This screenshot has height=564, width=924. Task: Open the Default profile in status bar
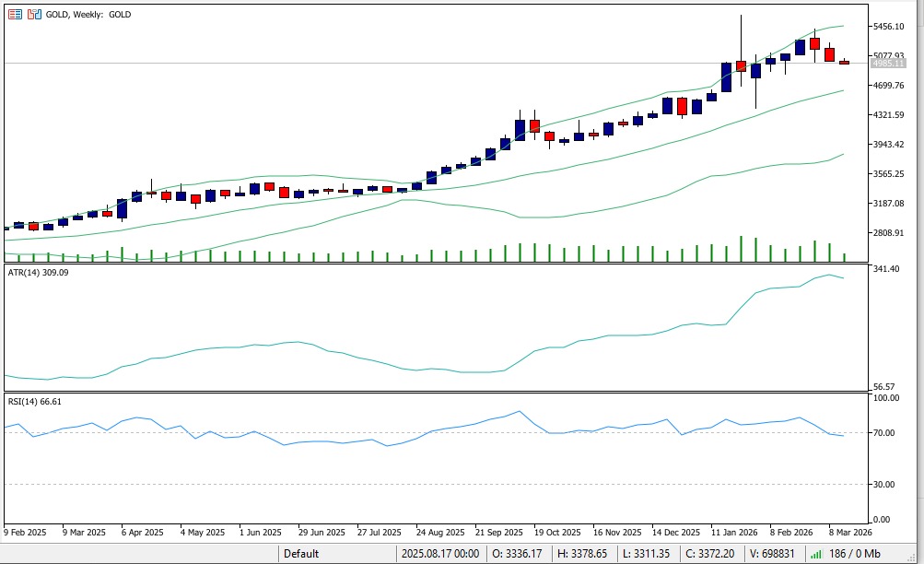pyautogui.click(x=301, y=554)
